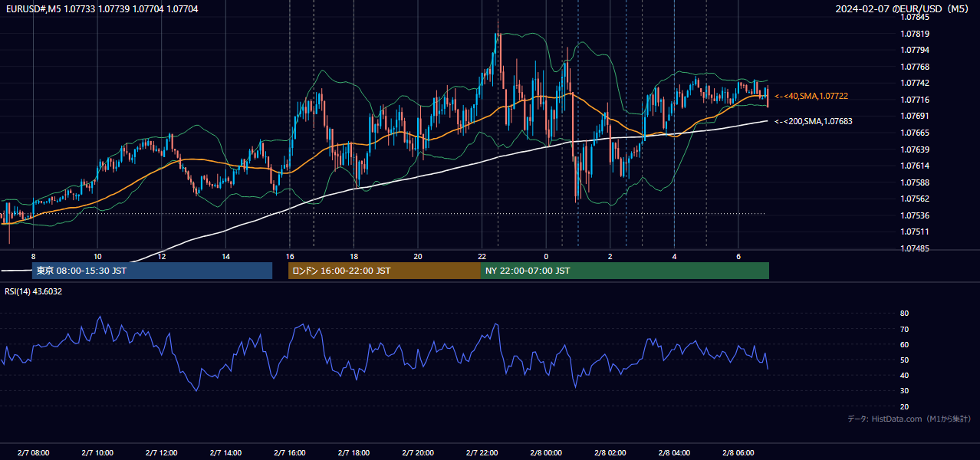Click price axis value 1.07511
This screenshot has width=980, height=460.
(x=914, y=232)
